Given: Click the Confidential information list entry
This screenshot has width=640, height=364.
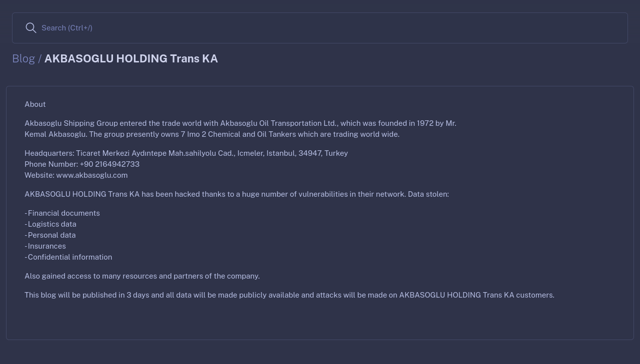Looking at the screenshot, I should point(68,257).
